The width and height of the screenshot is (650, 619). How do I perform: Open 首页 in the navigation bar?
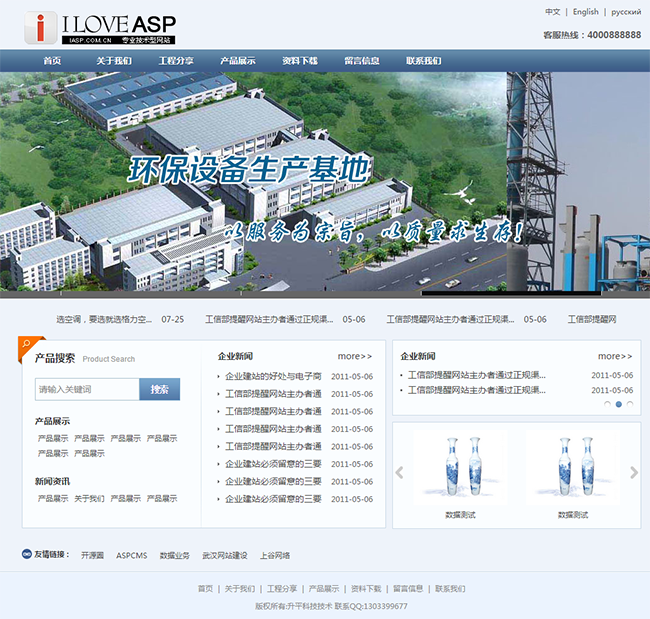pyautogui.click(x=52, y=61)
